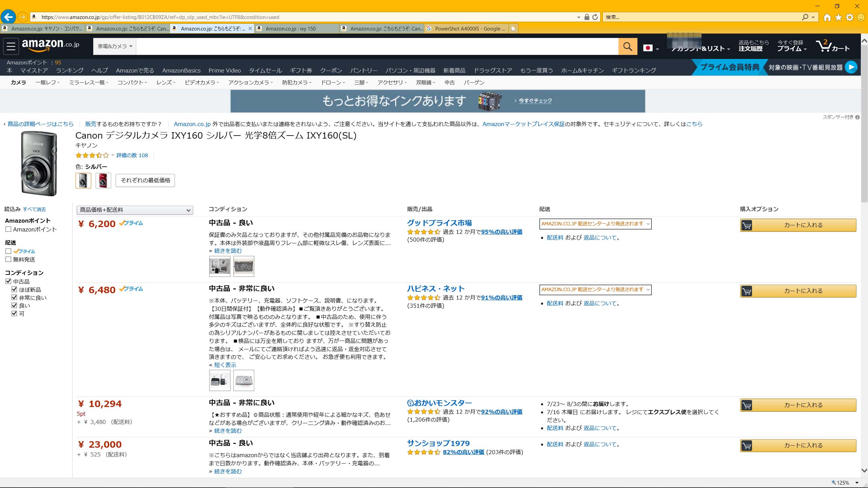Open the 家電&カメラ search category dropdown
The width and height of the screenshot is (868, 488).
tap(115, 46)
